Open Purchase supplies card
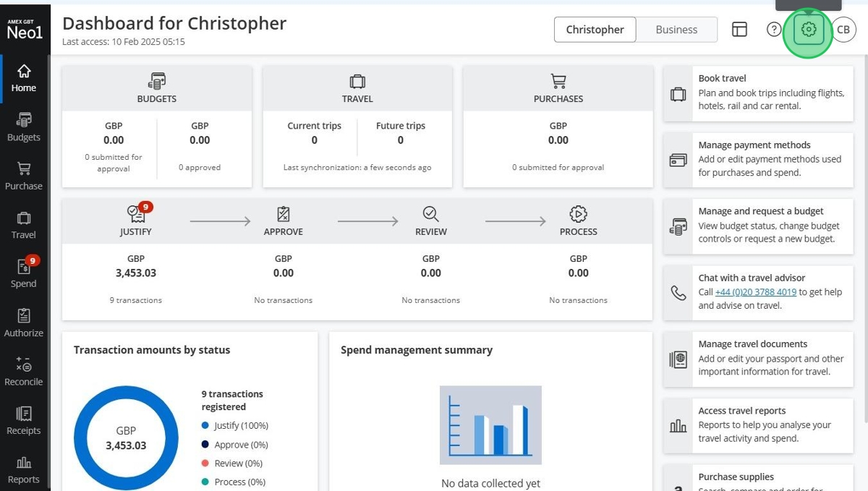Viewport: 868px width, 491px height. click(x=758, y=478)
